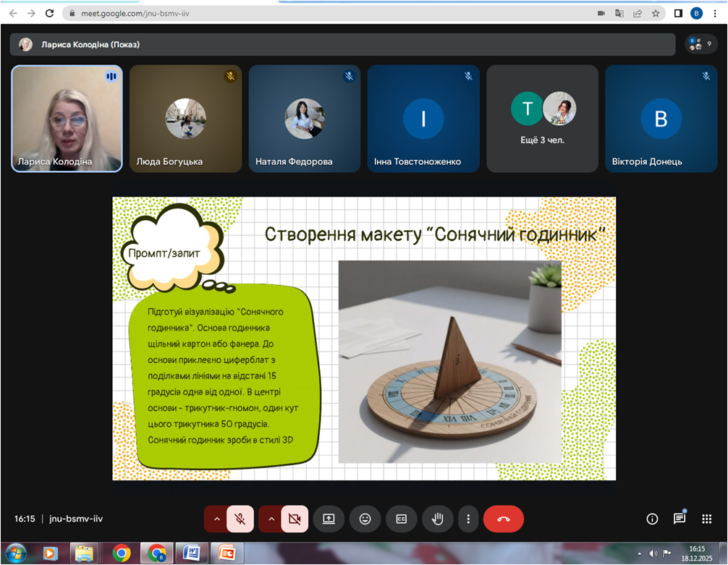
Task: Reload the Google Meet page
Action: 49,13
